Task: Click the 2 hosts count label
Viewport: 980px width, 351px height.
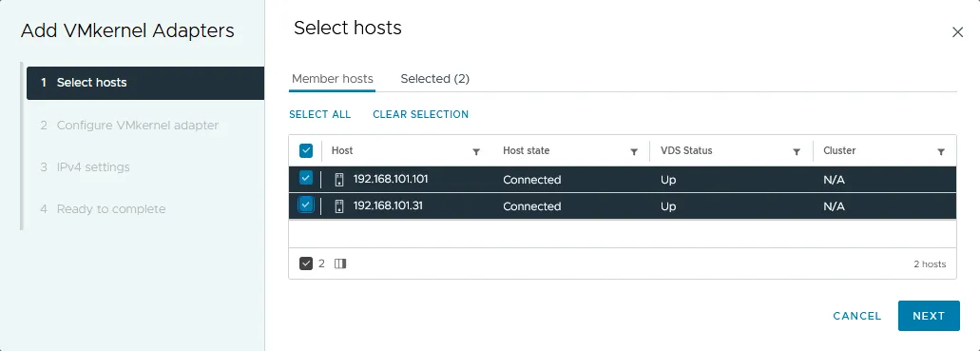Action: tap(930, 264)
